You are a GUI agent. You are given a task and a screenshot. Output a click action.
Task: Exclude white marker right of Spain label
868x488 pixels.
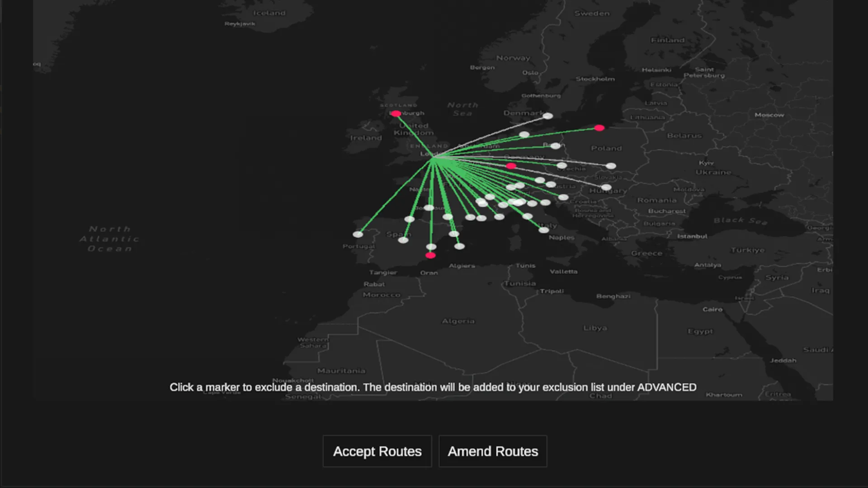point(454,234)
